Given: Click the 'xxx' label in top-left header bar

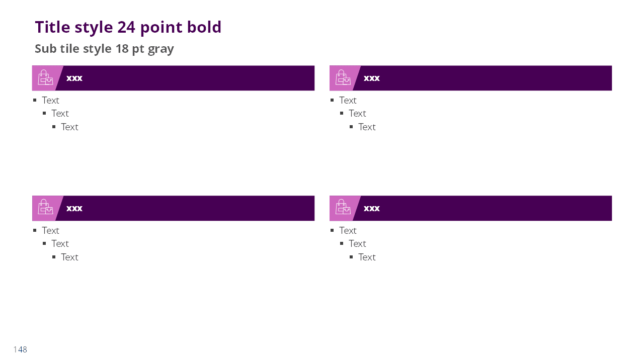Looking at the screenshot, I should 74,78.
